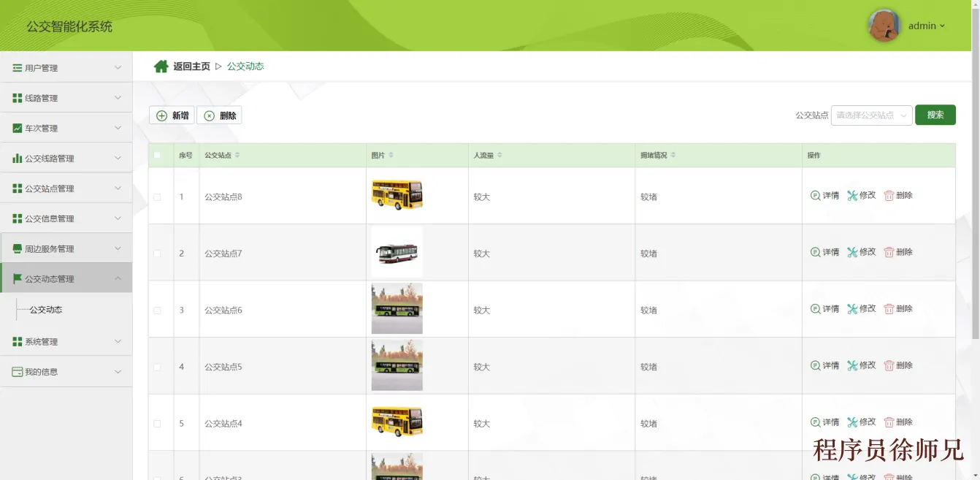Open the admin user dropdown menu
The image size is (980, 480).
point(927,26)
